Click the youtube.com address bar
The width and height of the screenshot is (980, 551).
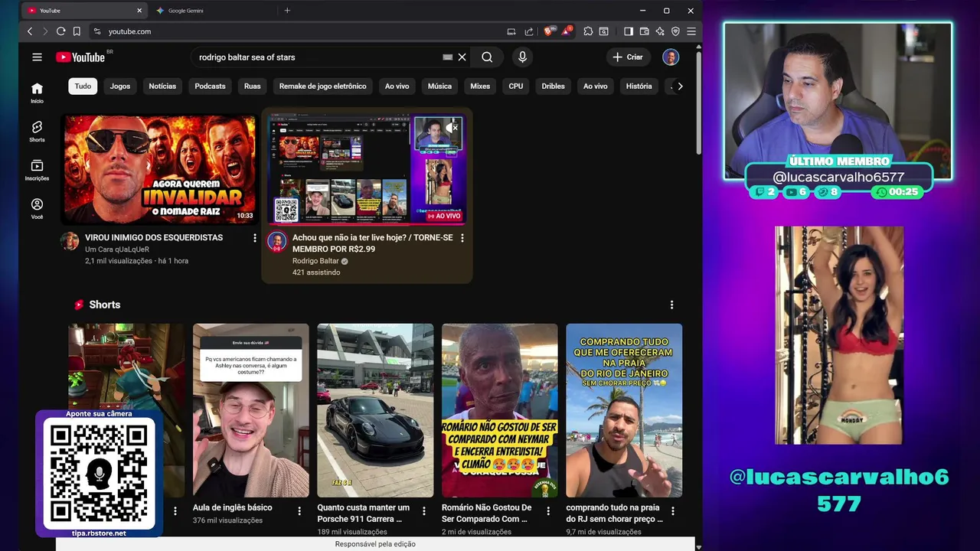coord(295,31)
